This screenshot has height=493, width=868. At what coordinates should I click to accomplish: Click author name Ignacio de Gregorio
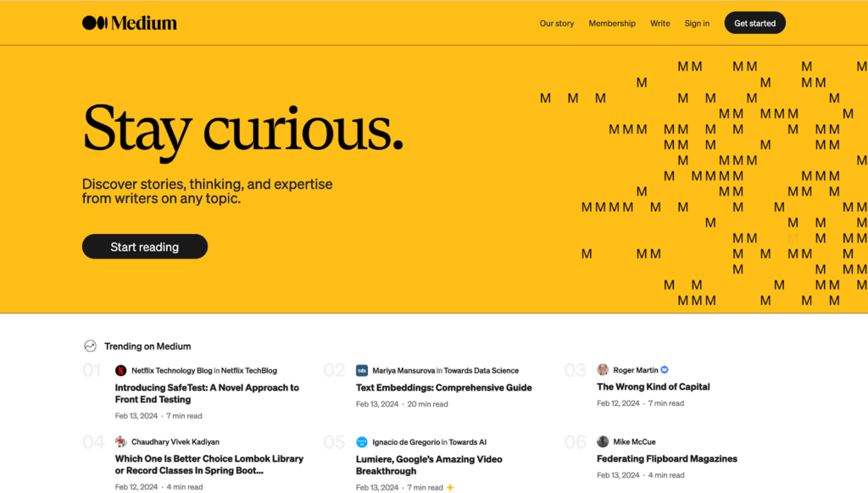(x=406, y=442)
